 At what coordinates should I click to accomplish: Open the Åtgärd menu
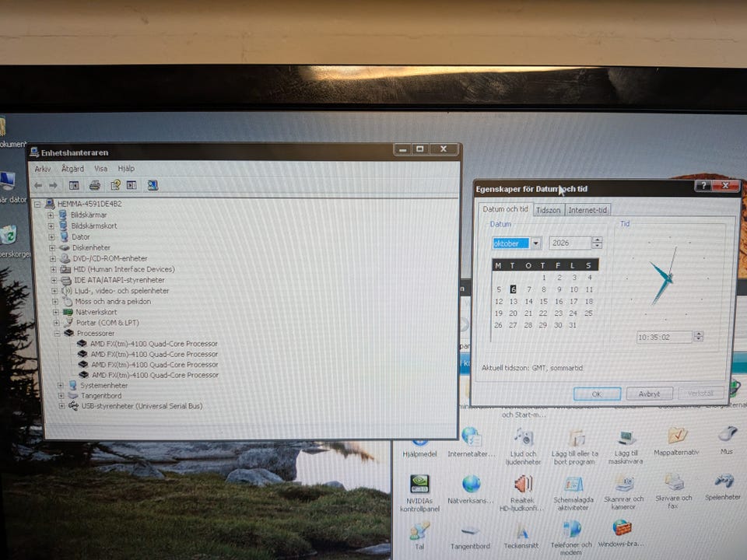pyautogui.click(x=72, y=169)
